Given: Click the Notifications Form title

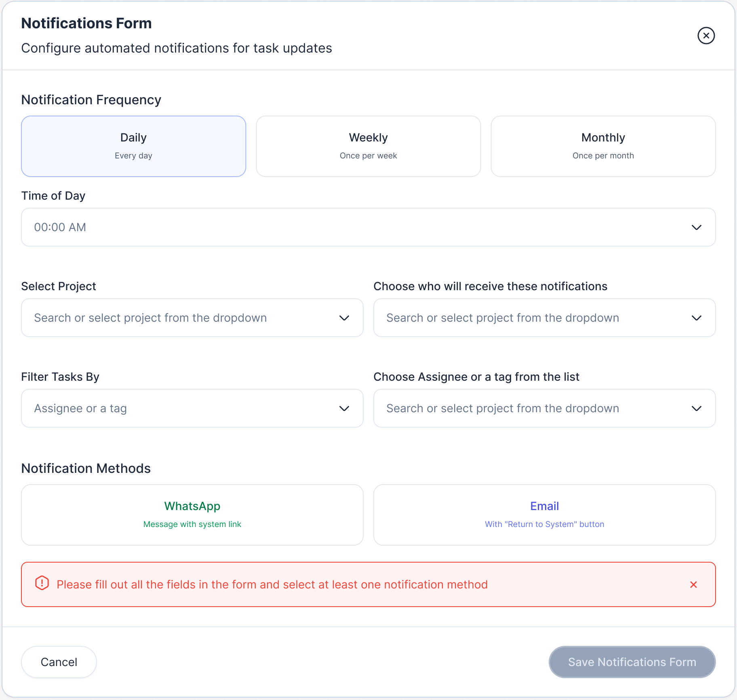Looking at the screenshot, I should pyautogui.click(x=86, y=23).
